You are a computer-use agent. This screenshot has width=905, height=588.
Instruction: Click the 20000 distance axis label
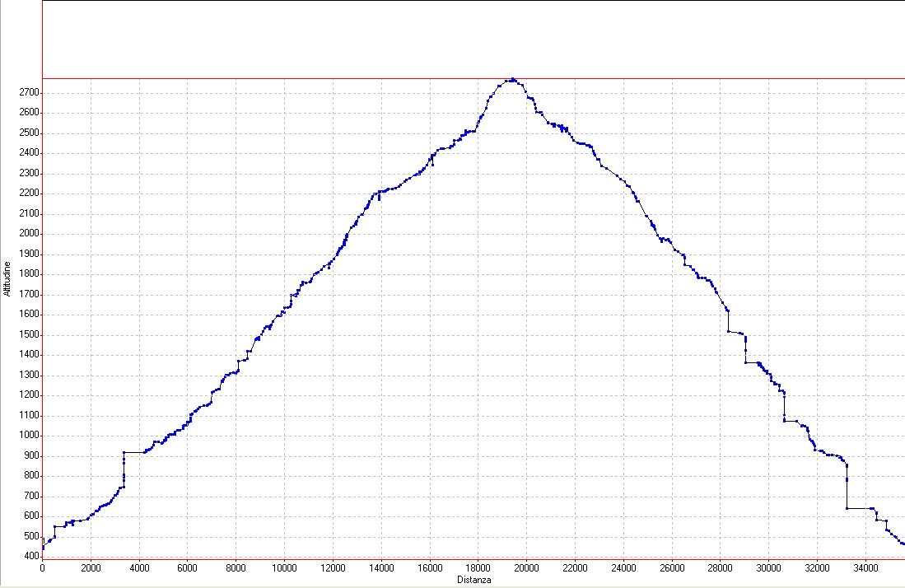click(526, 567)
